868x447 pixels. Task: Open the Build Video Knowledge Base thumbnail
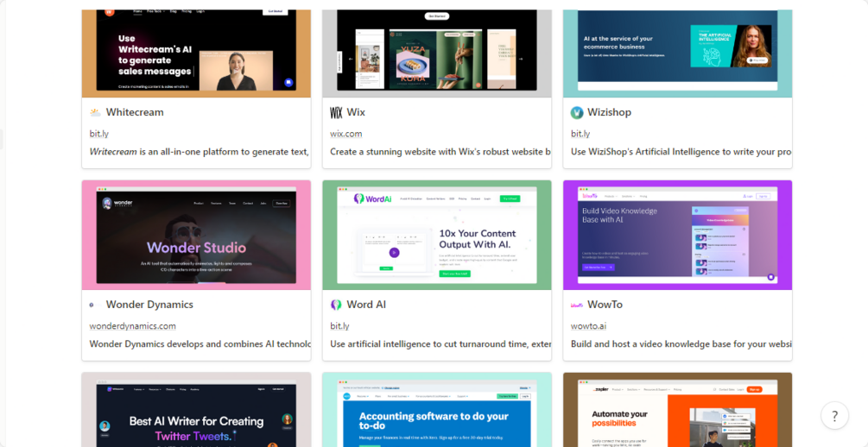(x=678, y=235)
